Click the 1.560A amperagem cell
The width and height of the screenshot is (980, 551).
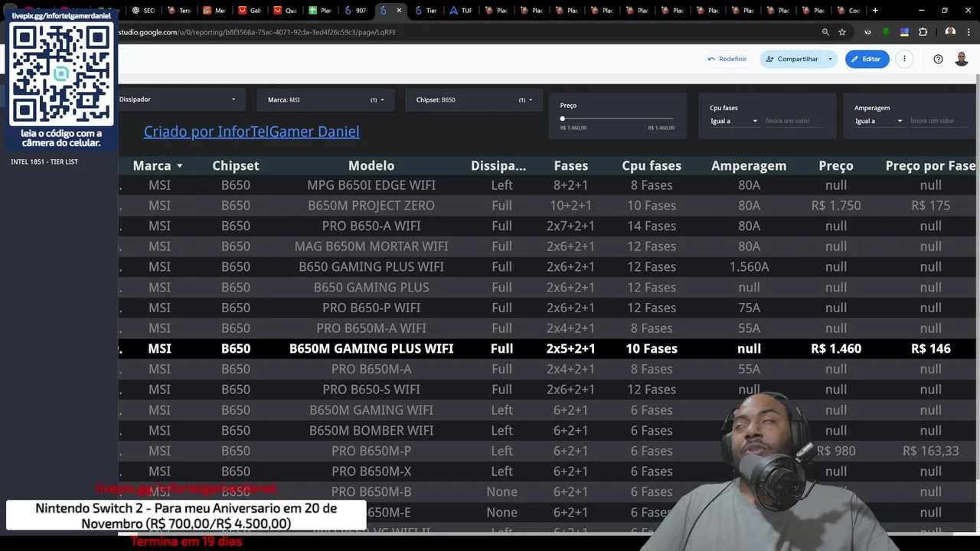pos(749,267)
